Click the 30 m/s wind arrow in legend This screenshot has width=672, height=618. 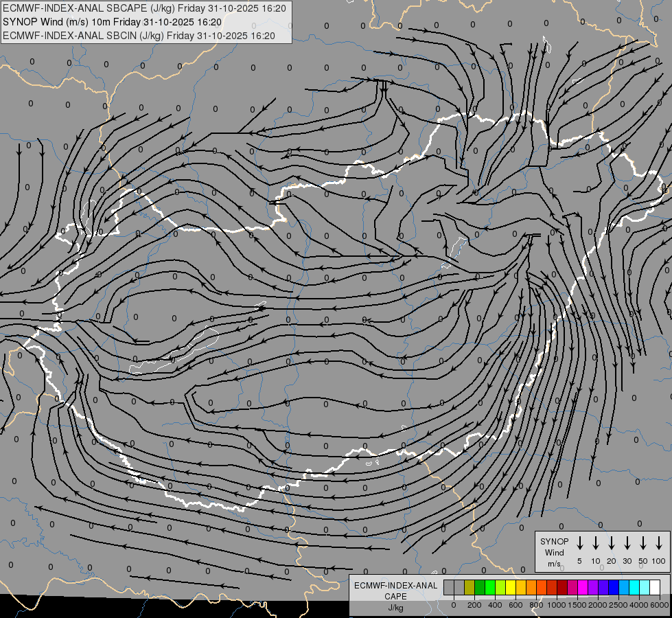pyautogui.click(x=627, y=543)
